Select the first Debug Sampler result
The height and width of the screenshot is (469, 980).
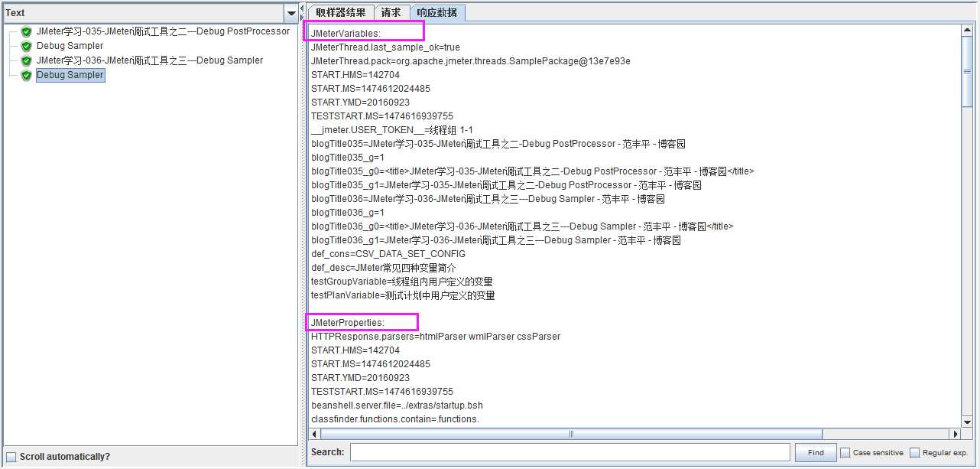[x=70, y=46]
